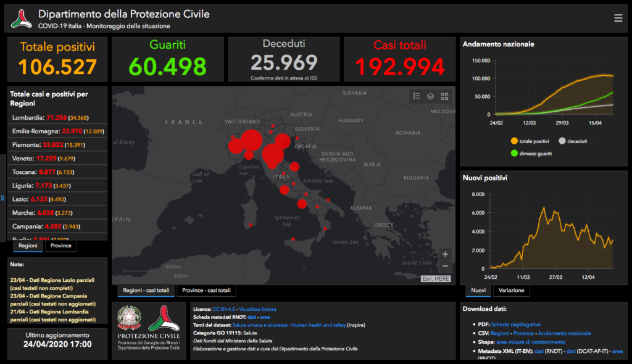The width and height of the screenshot is (632, 364).
Task: Zoom in on the map
Action: coord(445,254)
